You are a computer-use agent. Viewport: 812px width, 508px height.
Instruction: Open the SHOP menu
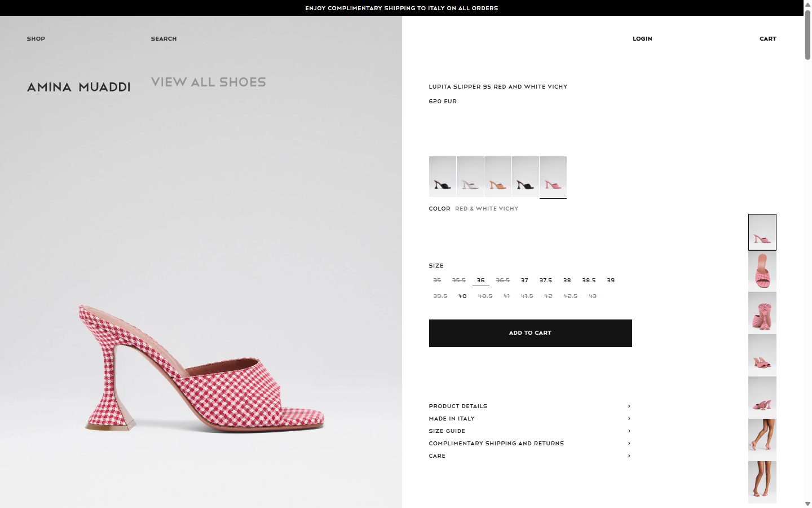click(x=36, y=39)
